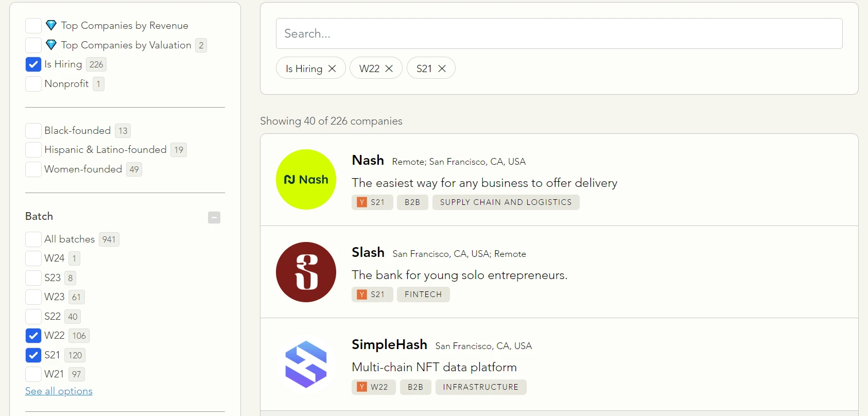Open the Slash company logo

306,272
